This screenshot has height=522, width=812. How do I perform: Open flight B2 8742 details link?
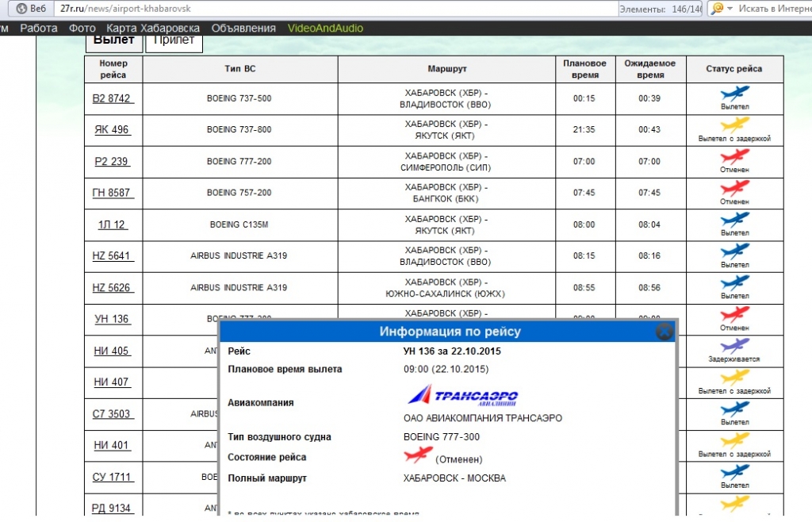(112, 98)
